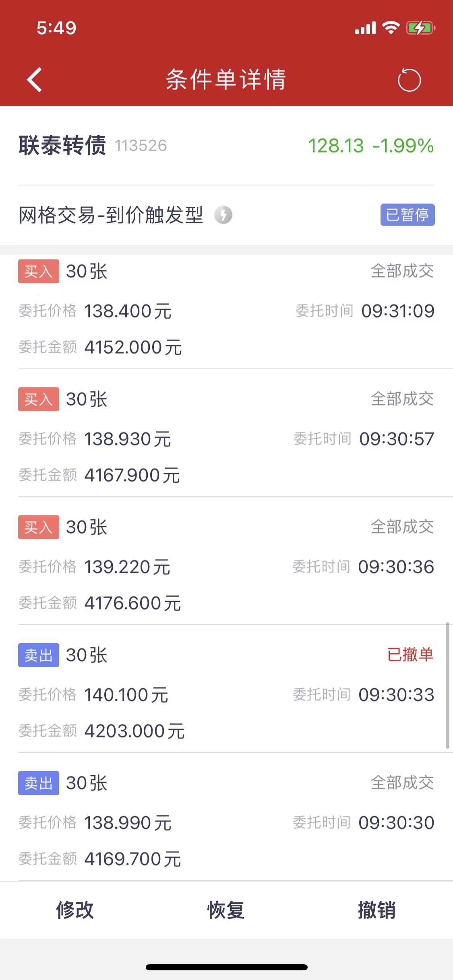The image size is (453, 980).
Task: Click the vertical scrollbar on the right
Action: click(447, 686)
